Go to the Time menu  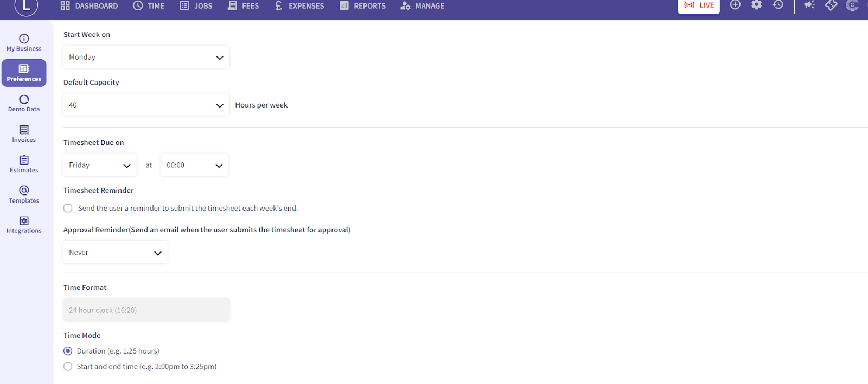pyautogui.click(x=149, y=6)
